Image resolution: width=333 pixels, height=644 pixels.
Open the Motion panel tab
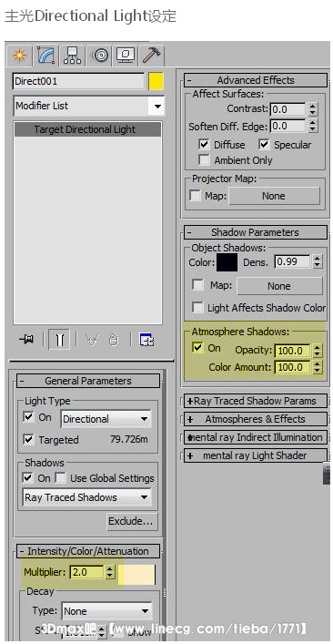coord(100,55)
